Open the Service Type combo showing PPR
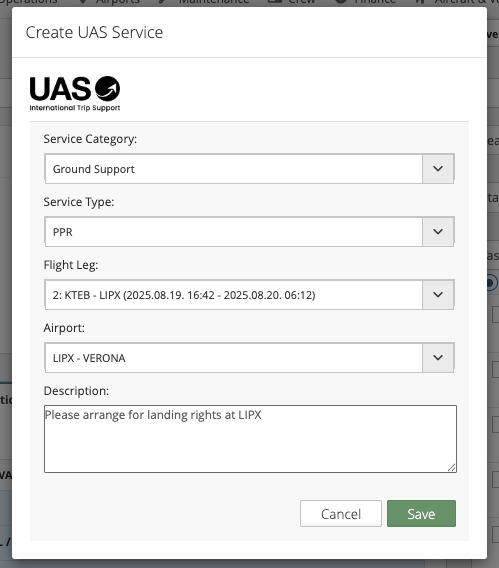This screenshot has height=568, width=499. [249, 232]
